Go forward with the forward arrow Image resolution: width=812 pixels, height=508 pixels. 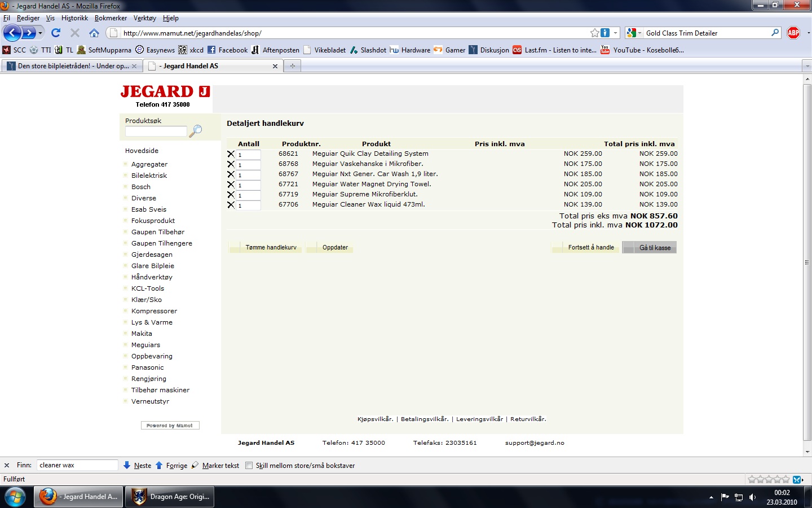[x=29, y=33]
